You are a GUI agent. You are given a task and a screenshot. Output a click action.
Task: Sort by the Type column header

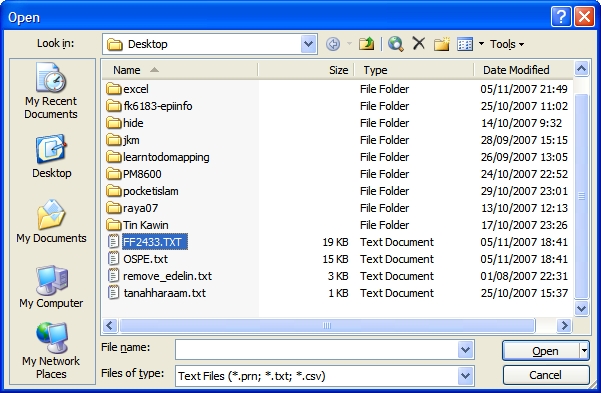414,70
